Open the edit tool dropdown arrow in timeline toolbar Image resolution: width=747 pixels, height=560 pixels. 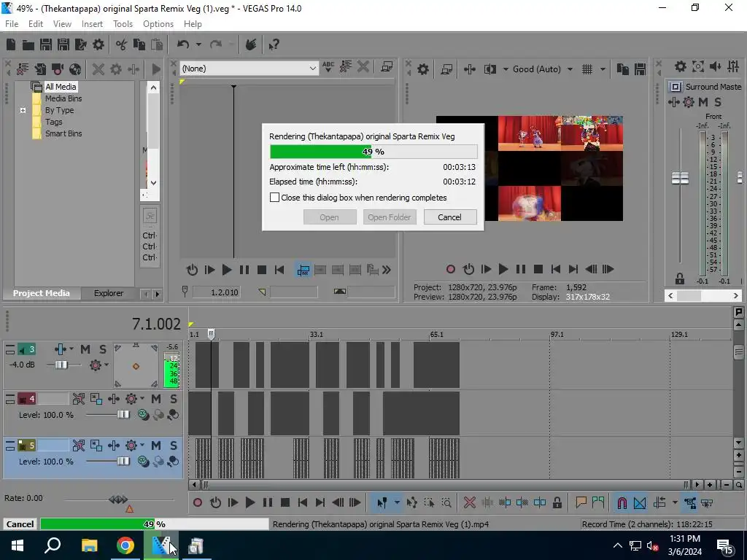(x=396, y=502)
